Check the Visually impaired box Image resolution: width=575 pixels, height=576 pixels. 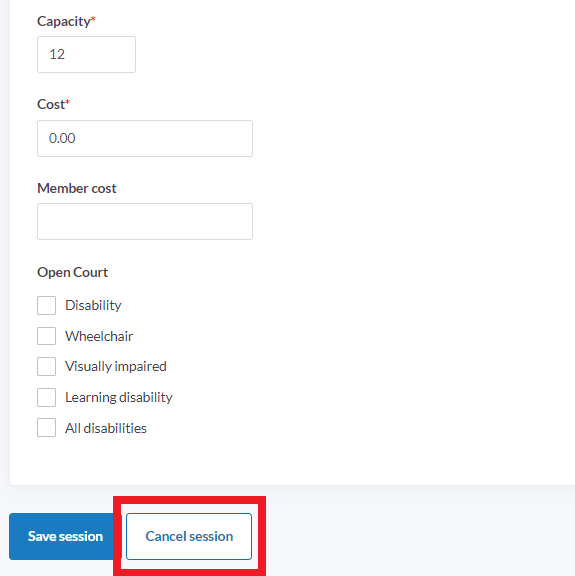46,366
